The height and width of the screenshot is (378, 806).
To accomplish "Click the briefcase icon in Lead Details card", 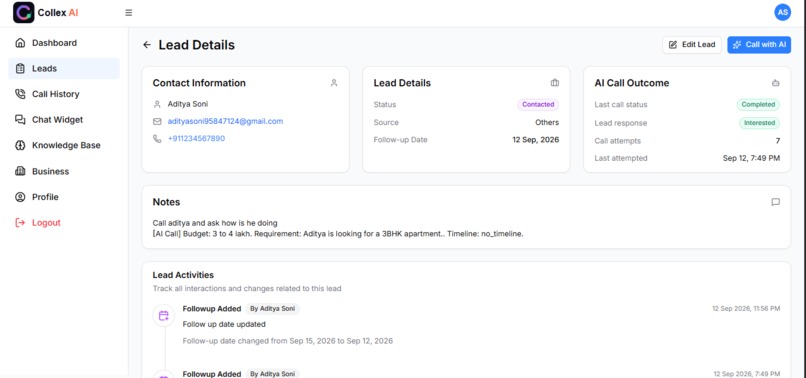I will (x=555, y=83).
